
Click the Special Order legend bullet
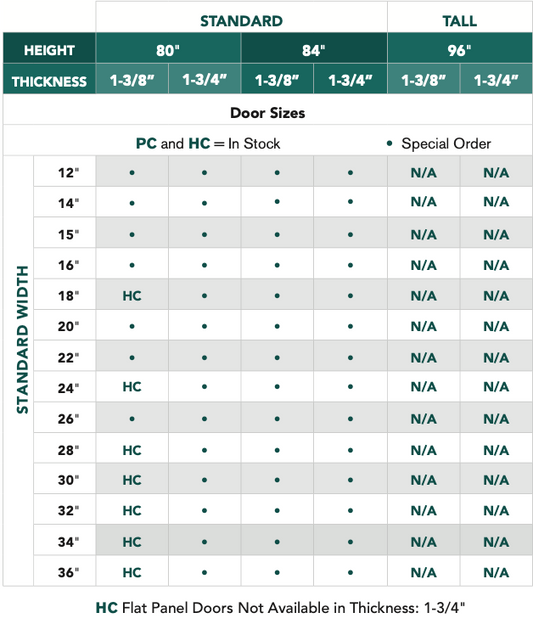[x=389, y=143]
